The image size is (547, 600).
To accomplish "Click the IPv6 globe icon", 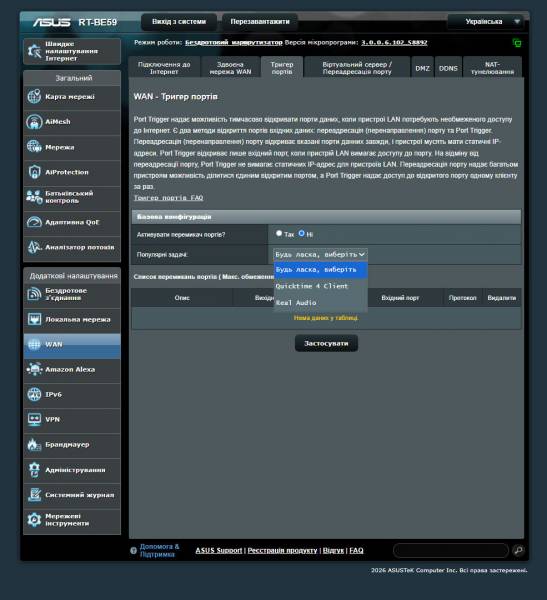I will 34,394.
